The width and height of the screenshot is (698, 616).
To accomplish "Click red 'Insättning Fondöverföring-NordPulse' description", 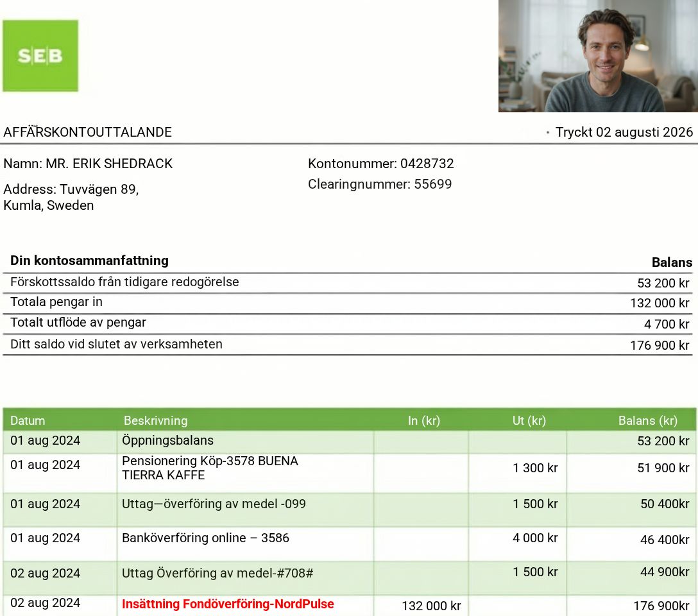I will (228, 604).
